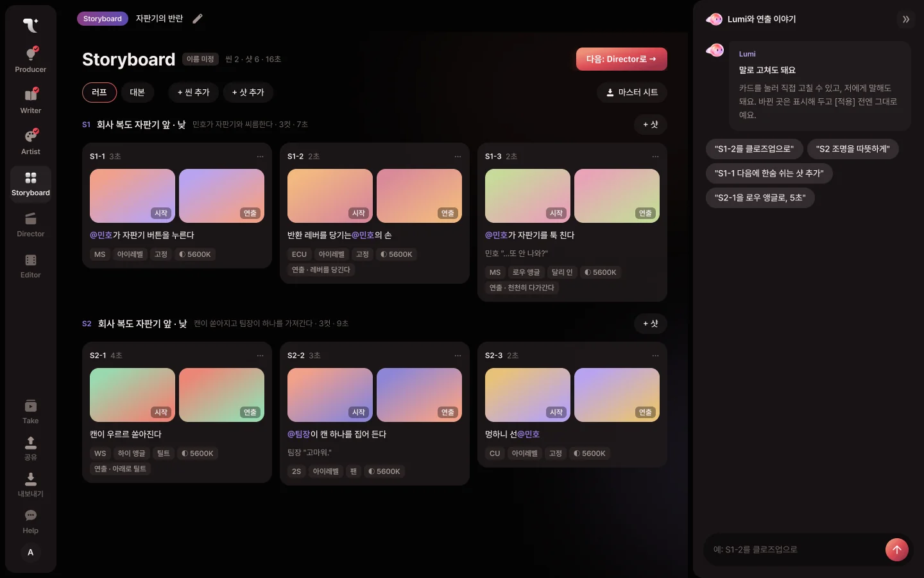
Task: Select the S1-2 연출 frame thumbnail
Action: (419, 196)
